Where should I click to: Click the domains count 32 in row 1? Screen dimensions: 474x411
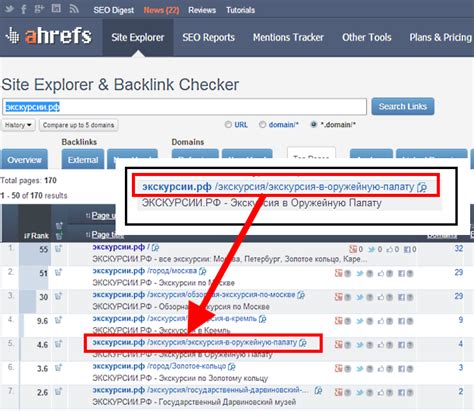coord(459,248)
